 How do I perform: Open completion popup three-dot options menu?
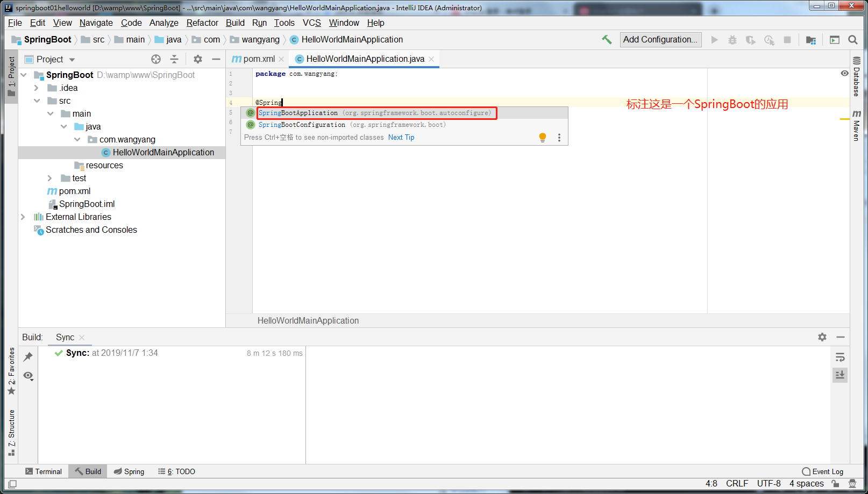pos(559,138)
